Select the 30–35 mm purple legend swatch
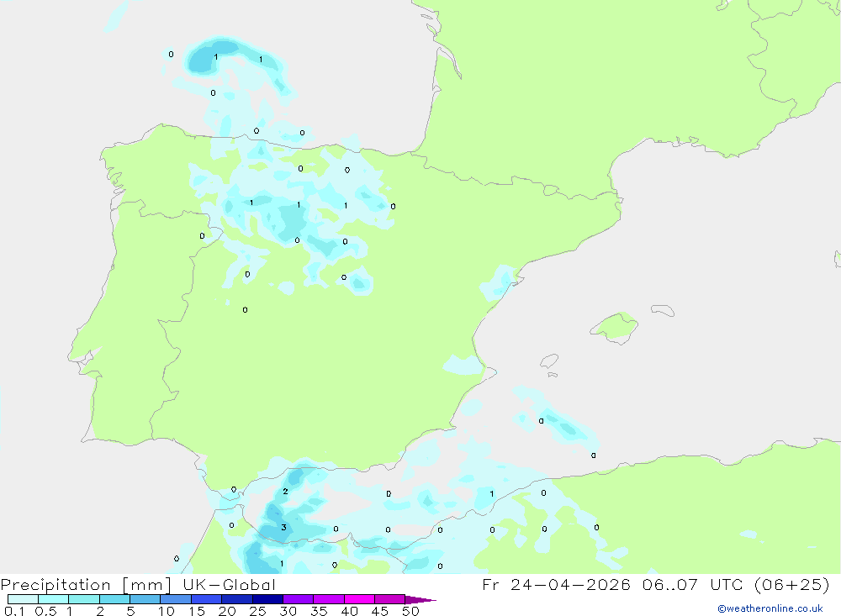This screenshot has width=841, height=616. coord(299,599)
